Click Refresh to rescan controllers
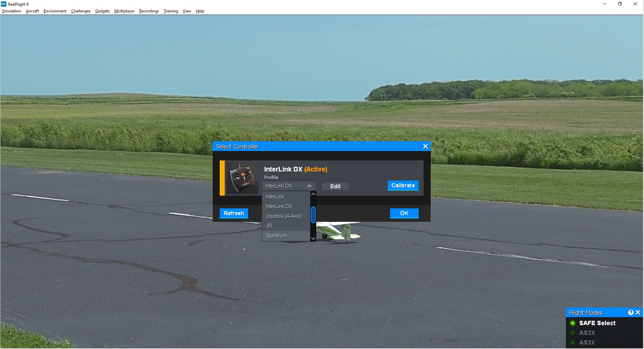The height and width of the screenshot is (349, 644). 234,213
